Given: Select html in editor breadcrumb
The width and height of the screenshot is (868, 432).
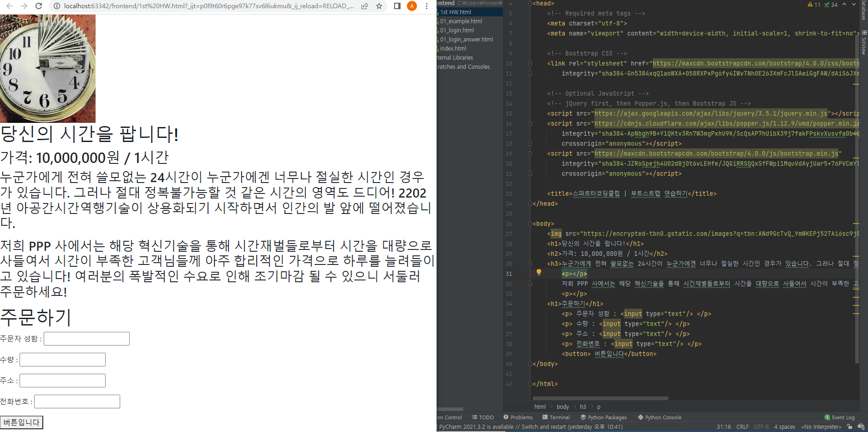Looking at the screenshot, I should pos(540,407).
